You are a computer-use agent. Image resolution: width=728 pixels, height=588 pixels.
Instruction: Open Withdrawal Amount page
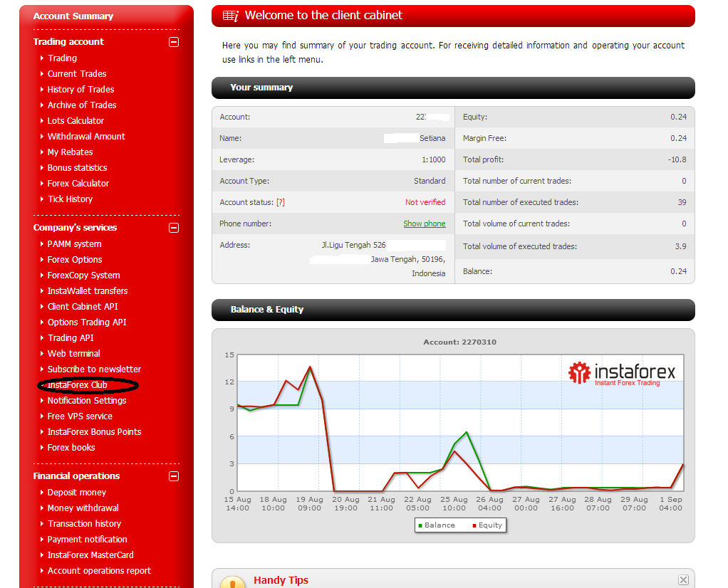click(86, 137)
